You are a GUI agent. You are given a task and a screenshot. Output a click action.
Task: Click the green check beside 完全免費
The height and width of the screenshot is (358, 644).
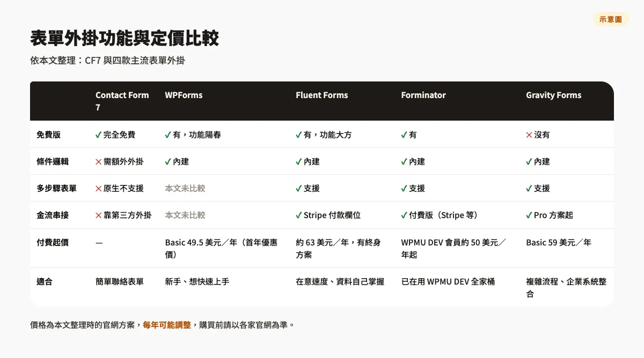[x=98, y=135]
